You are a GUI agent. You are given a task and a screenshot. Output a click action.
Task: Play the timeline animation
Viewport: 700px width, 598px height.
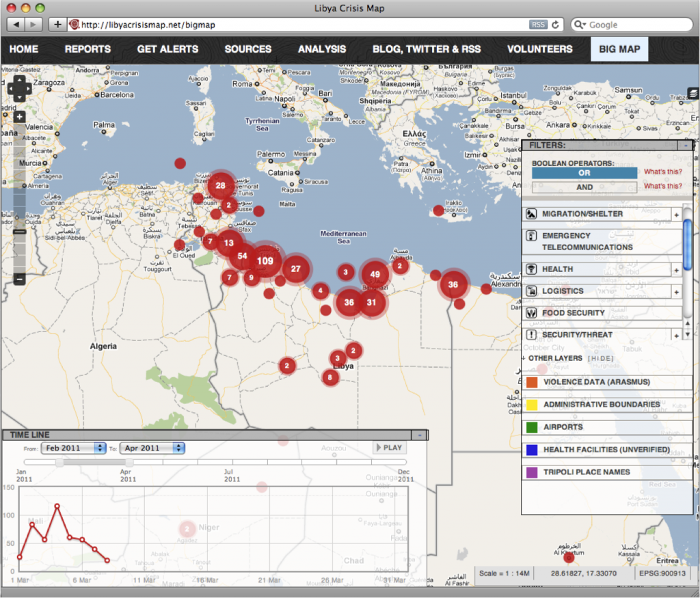390,448
